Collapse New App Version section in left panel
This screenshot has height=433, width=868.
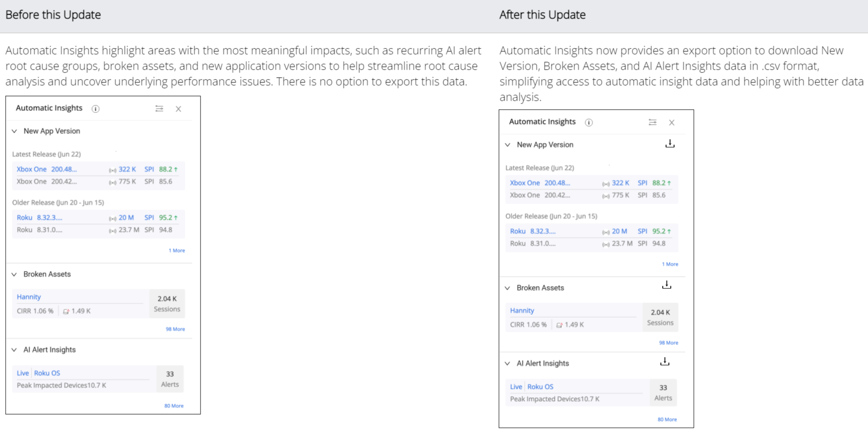point(14,131)
